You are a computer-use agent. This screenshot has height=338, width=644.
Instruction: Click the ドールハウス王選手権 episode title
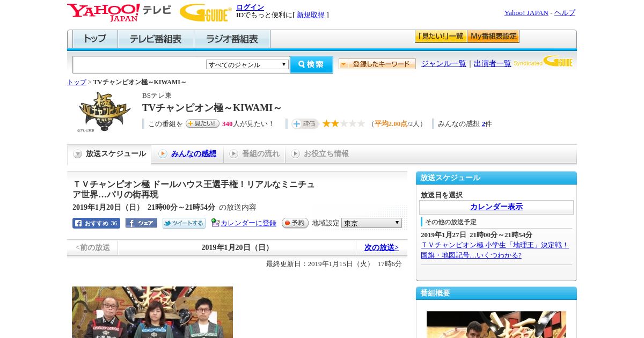(194, 189)
